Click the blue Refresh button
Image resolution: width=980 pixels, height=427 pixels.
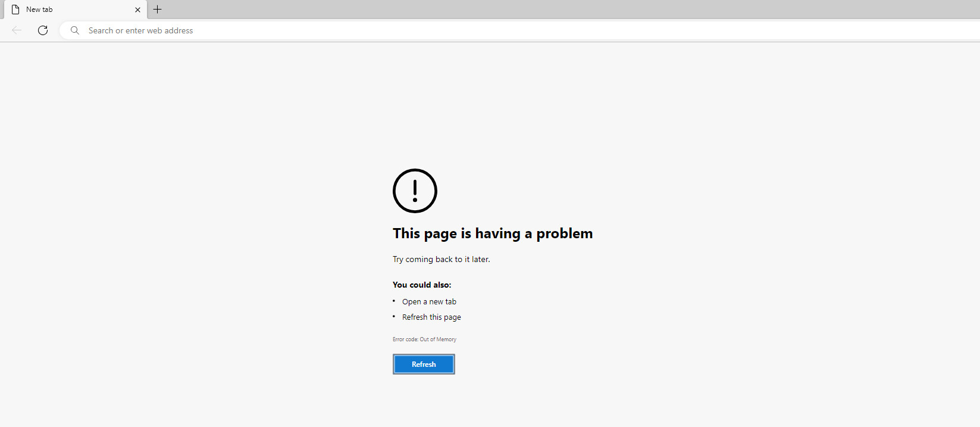424,364
